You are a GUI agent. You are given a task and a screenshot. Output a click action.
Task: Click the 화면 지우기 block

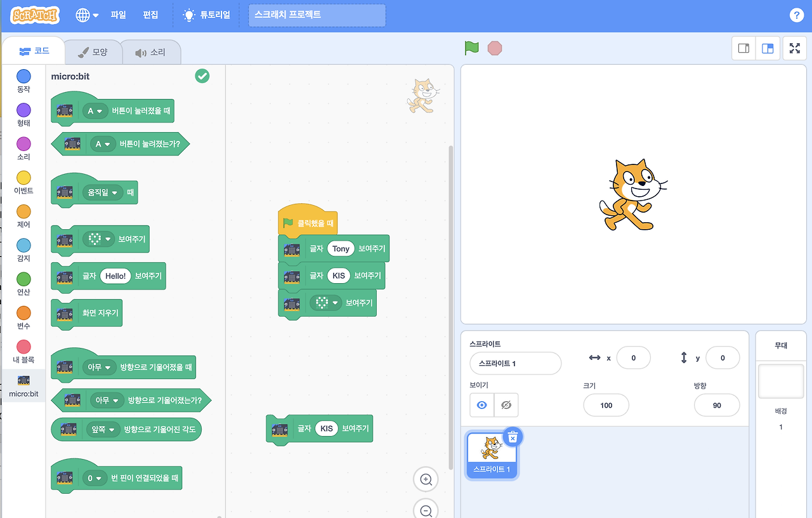coord(86,313)
